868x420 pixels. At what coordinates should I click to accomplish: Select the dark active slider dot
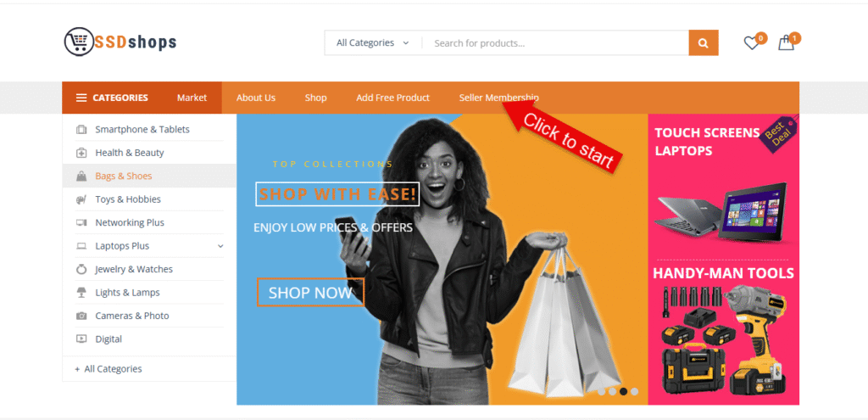(x=623, y=391)
